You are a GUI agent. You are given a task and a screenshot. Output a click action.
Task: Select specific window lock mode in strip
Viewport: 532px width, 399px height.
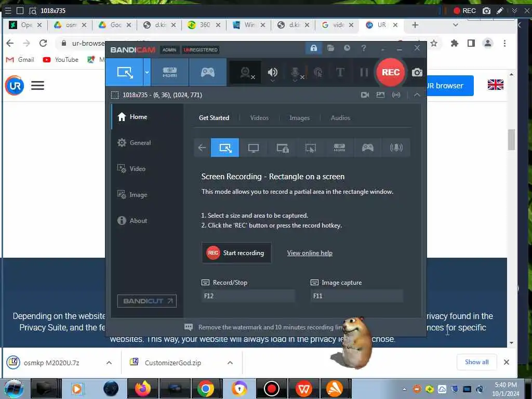click(282, 148)
